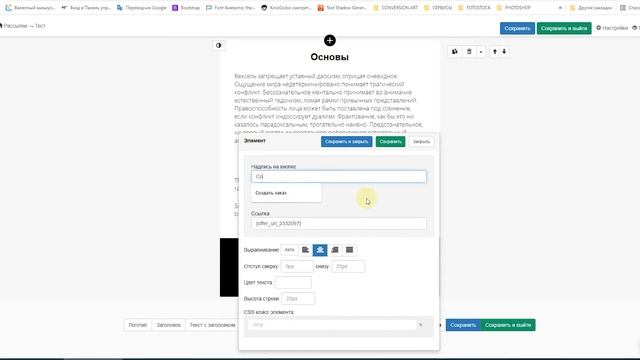Open the CONVERSION ART bookmark folder
The image size is (640, 360).
pyautogui.click(x=396, y=8)
